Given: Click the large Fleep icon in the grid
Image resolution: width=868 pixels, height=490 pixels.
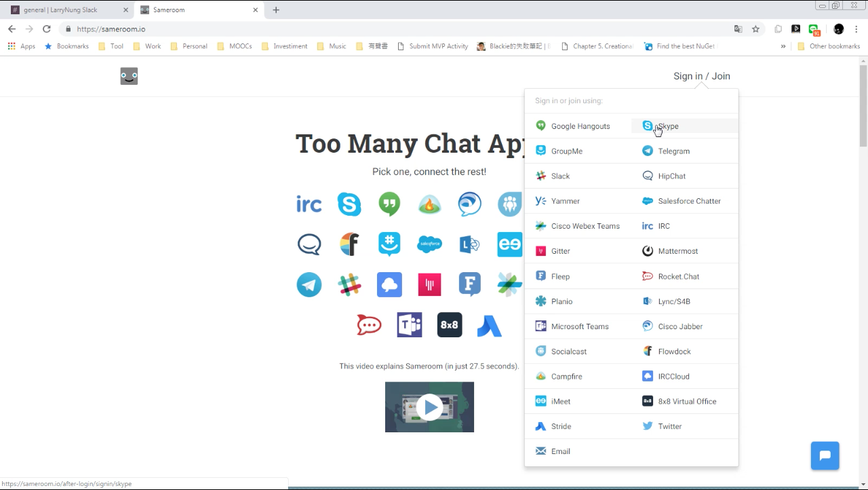Looking at the screenshot, I should tap(469, 284).
